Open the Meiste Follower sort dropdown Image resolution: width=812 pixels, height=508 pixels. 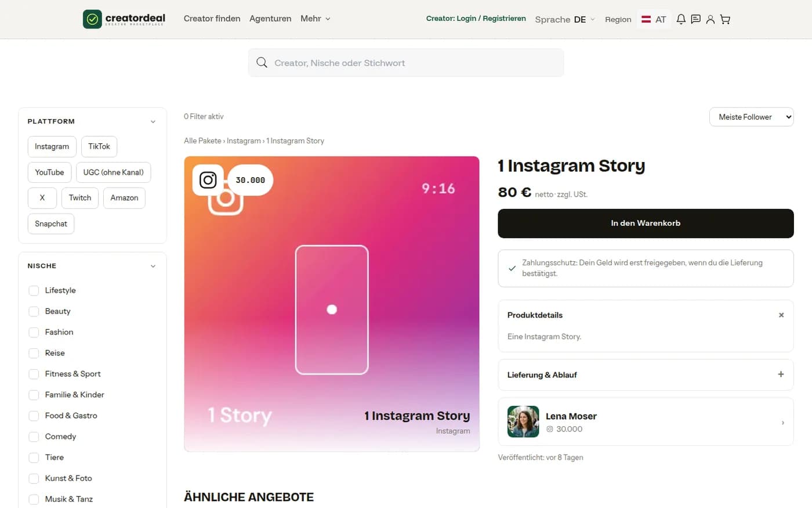(x=751, y=117)
